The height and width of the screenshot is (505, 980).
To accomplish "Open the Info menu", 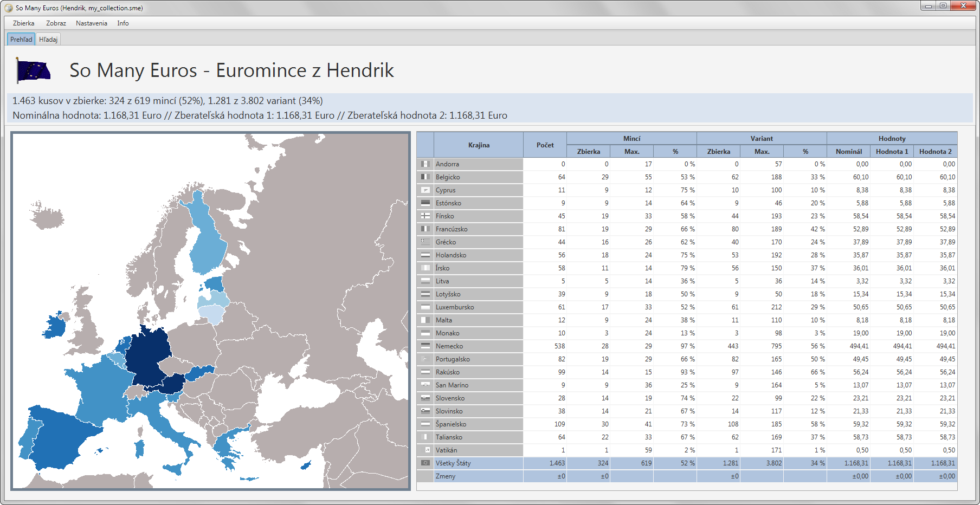I will (x=123, y=23).
